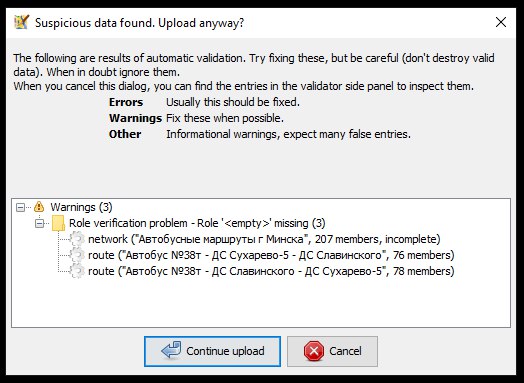Click gear icon of Славинского - Сухарево-5 route
Image resolution: width=524 pixels, height=383 pixels.
point(77,271)
